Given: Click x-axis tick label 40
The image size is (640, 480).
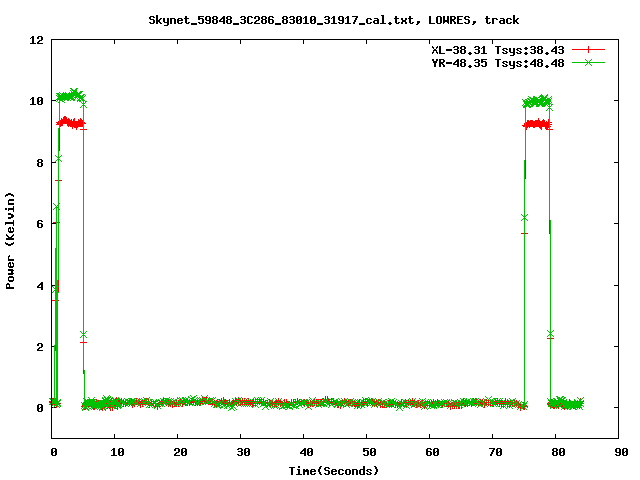Looking at the screenshot, I should (306, 452).
